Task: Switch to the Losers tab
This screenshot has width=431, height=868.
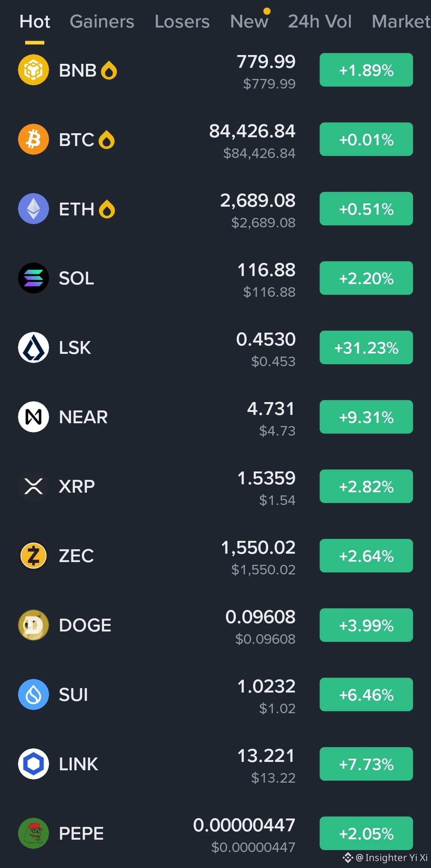Action: [x=182, y=22]
